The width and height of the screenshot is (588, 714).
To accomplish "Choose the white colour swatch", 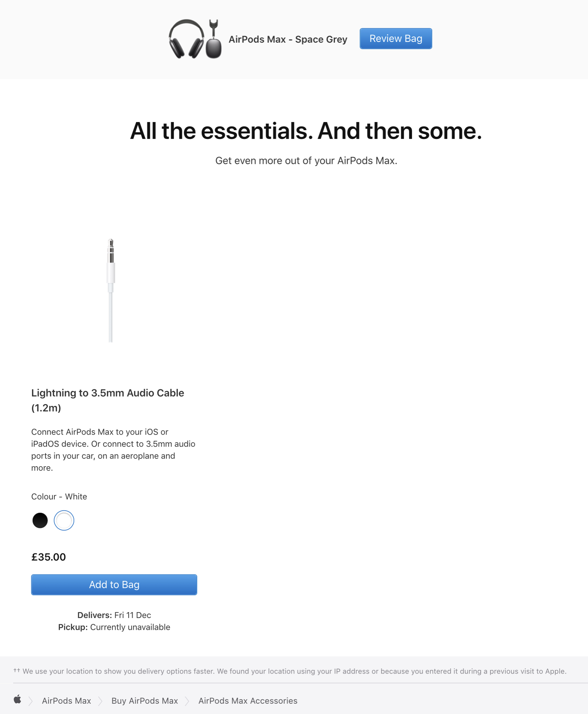I will 64,520.
